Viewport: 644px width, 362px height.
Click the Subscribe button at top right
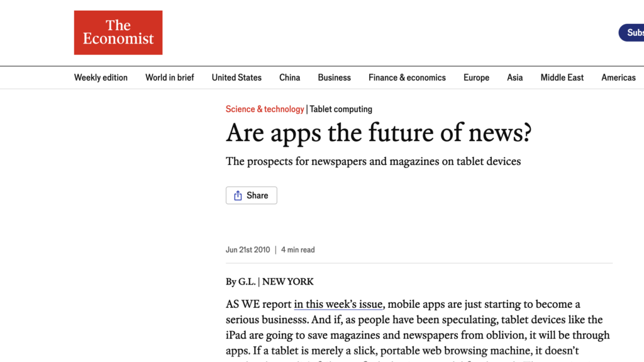click(631, 33)
